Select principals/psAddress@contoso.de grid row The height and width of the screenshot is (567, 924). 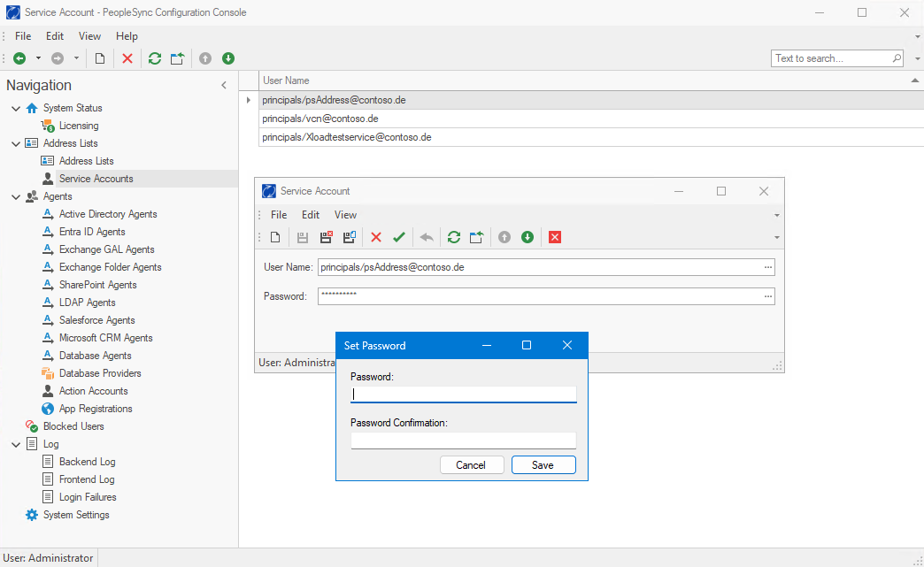tap(591, 100)
